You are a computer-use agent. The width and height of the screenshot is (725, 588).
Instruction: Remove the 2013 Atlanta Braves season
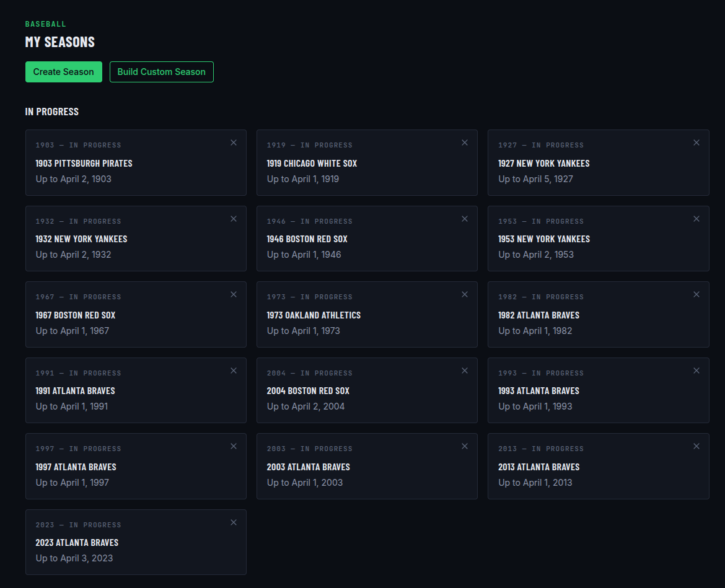point(696,446)
